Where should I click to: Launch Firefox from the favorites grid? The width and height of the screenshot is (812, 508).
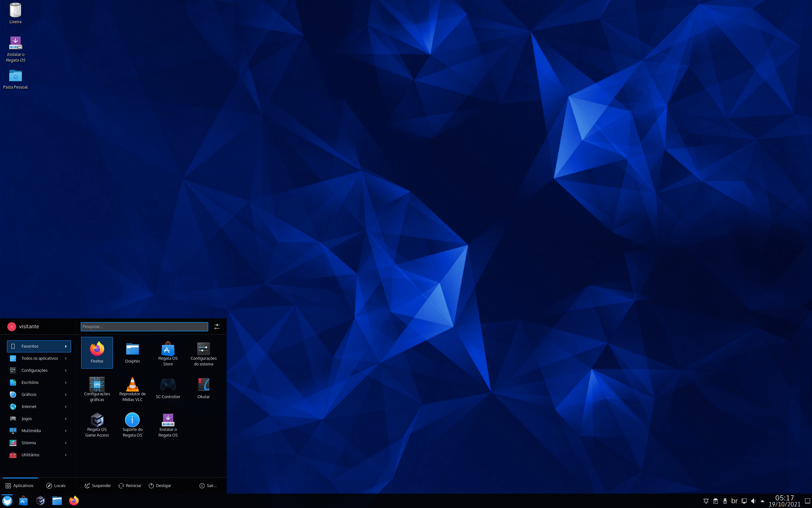tap(97, 352)
